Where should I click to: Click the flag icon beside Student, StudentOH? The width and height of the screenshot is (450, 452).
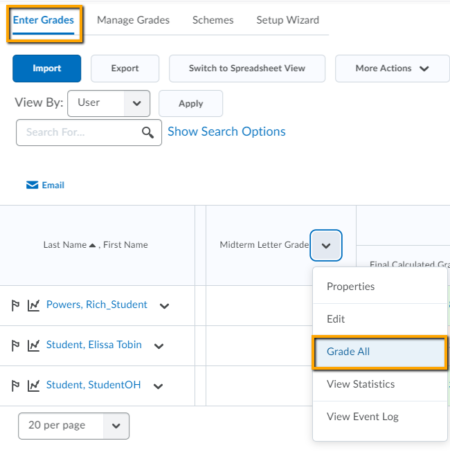coord(15,386)
